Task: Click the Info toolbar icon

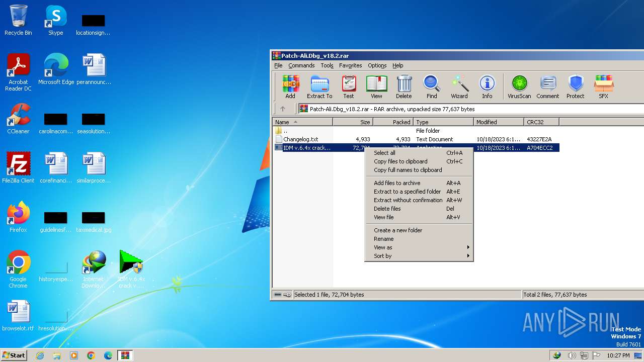Action: coord(487,86)
